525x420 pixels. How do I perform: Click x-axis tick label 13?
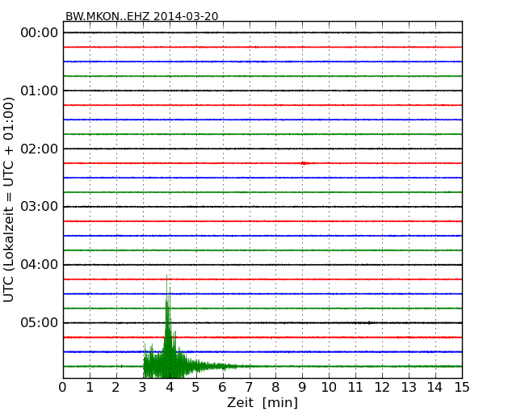409,388
